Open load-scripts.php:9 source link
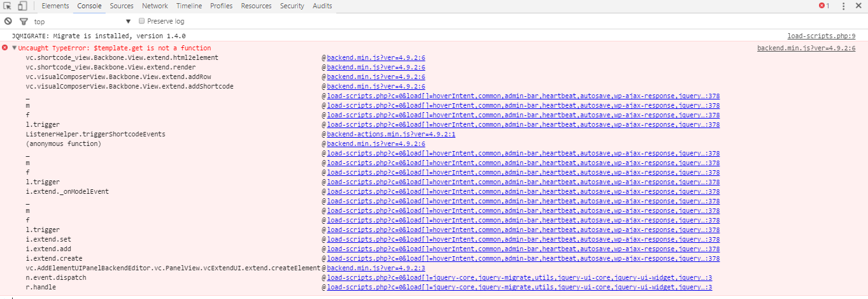The width and height of the screenshot is (868, 299). (x=821, y=36)
